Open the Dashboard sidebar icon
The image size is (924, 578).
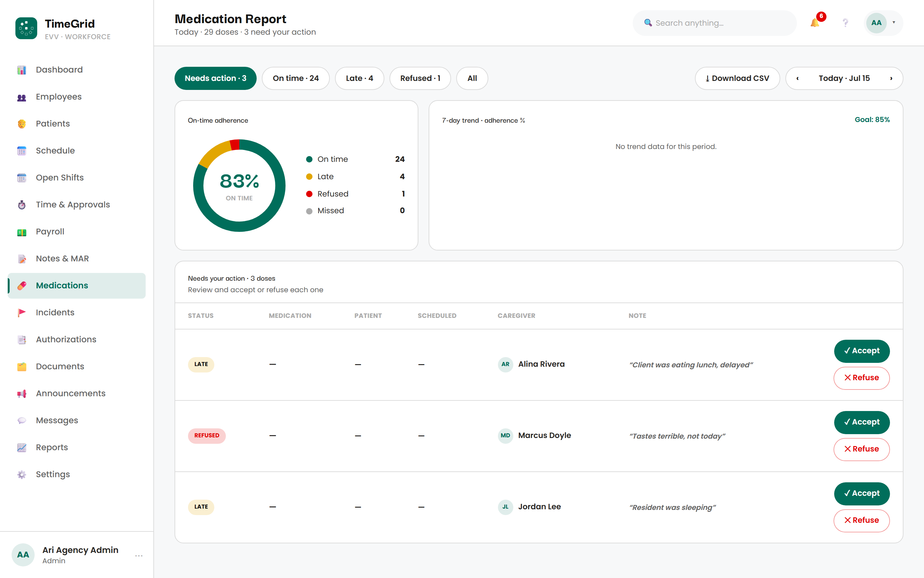(x=22, y=70)
